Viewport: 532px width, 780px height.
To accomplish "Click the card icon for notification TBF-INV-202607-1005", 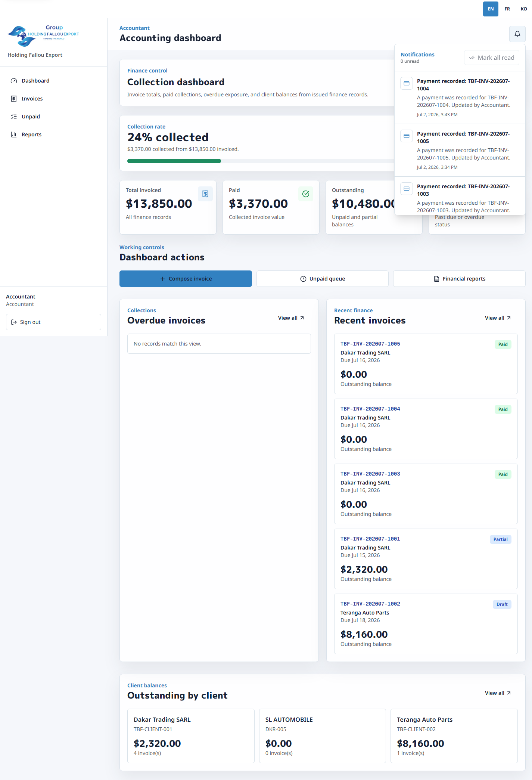I will click(407, 136).
